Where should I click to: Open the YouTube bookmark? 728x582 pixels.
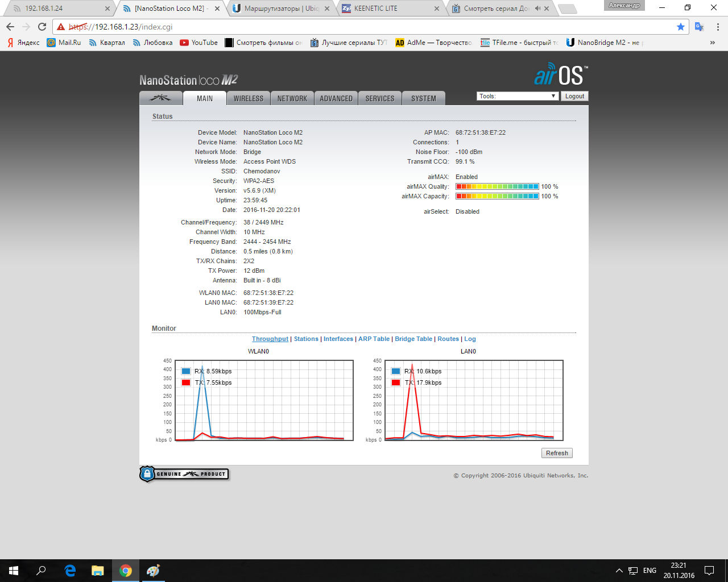point(198,43)
